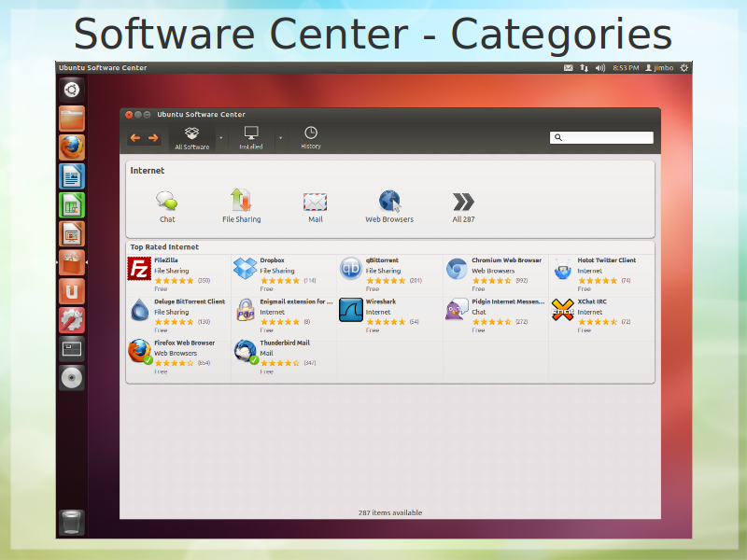Image resolution: width=747 pixels, height=560 pixels.
Task: Click the Wireshark title text
Action: [x=381, y=301]
